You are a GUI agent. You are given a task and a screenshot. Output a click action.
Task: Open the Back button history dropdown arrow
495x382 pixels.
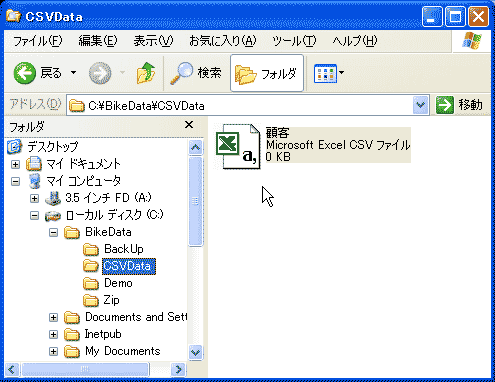(x=73, y=73)
